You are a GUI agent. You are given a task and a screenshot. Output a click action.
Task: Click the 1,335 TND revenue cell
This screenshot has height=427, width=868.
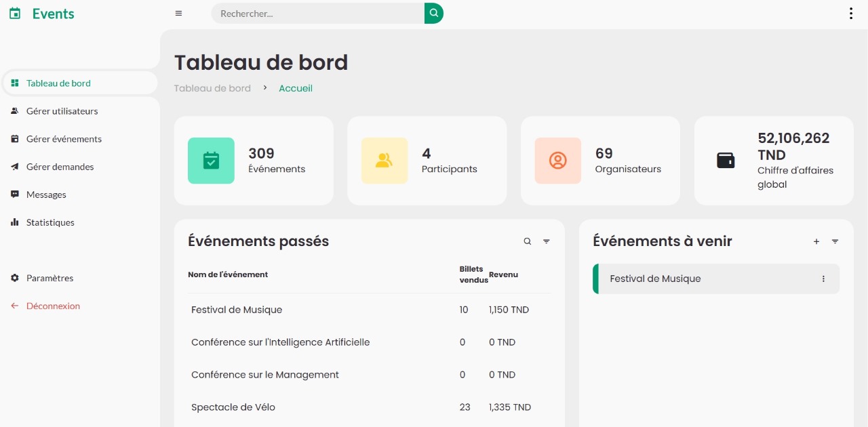510,407
